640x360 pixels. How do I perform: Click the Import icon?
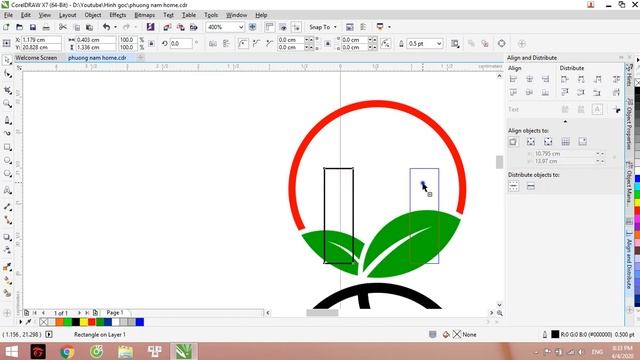point(167,27)
